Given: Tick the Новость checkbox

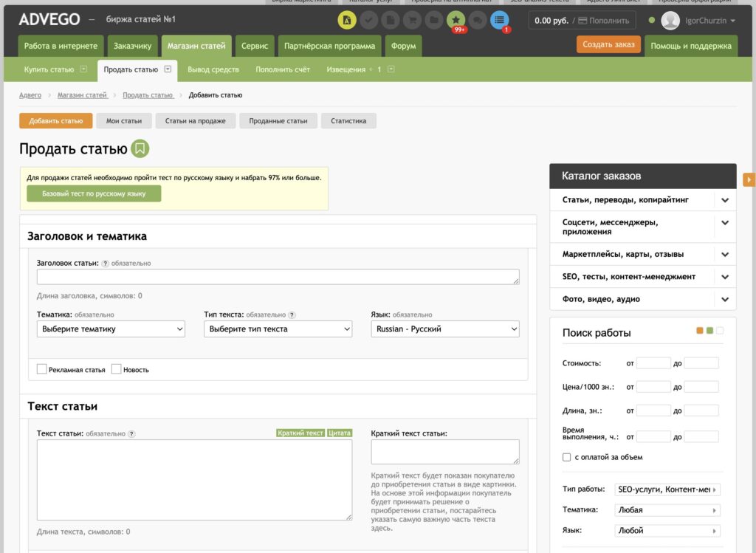Looking at the screenshot, I should [116, 369].
